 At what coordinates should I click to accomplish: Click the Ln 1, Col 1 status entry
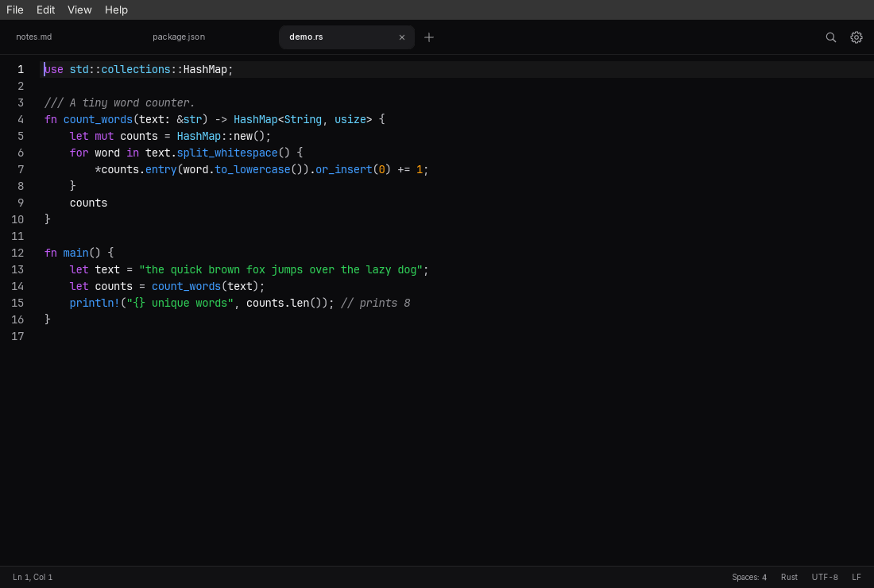tap(33, 578)
